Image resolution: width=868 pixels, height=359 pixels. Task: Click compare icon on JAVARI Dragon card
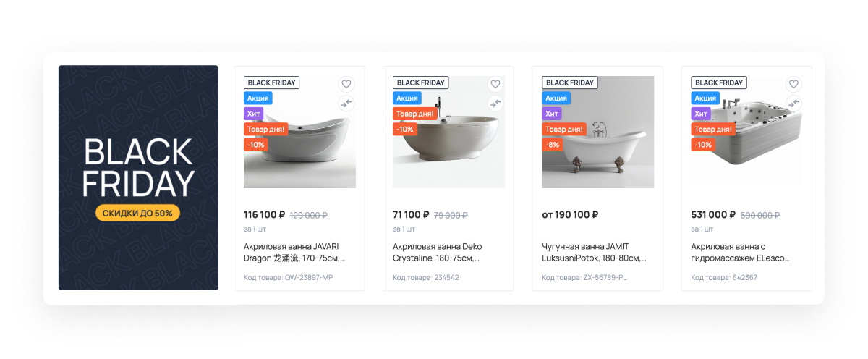pyautogui.click(x=346, y=103)
